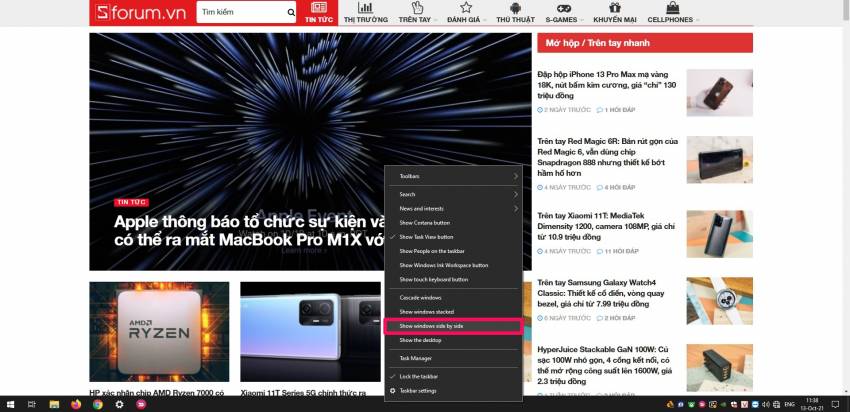Choose Cascade windows

453,298
